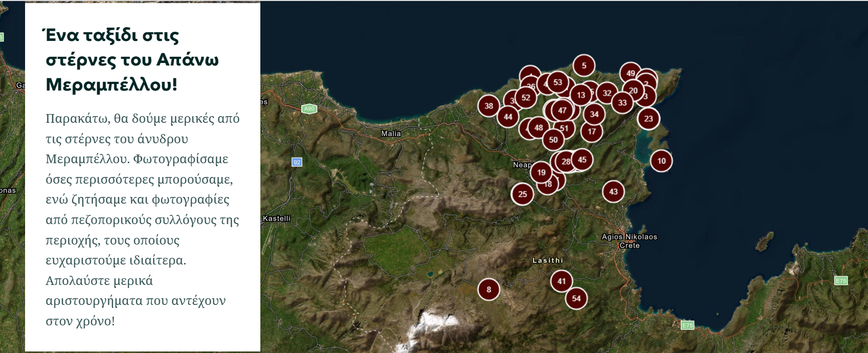Click map marker 17
This screenshot has height=353, width=868.
click(591, 131)
